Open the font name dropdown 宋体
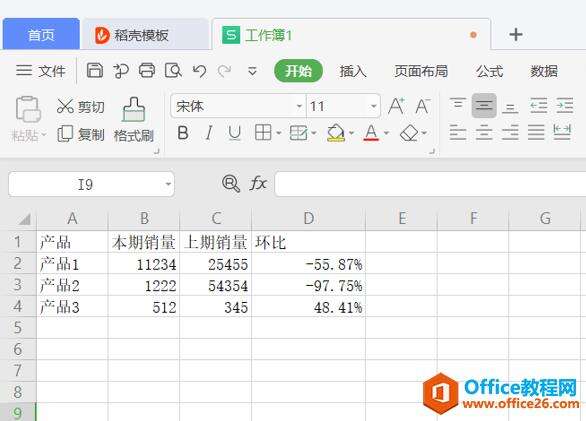Screen dimensions: 586x421 (299, 106)
